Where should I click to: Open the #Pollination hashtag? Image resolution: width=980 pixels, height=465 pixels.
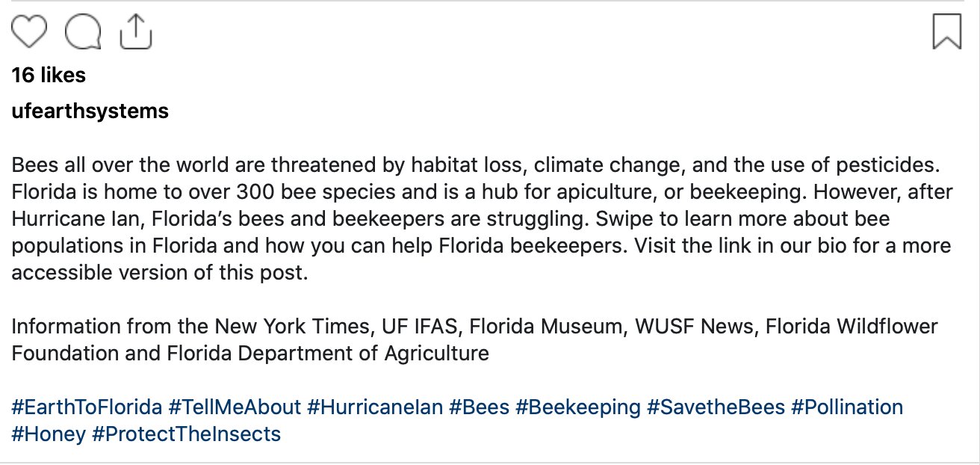(847, 407)
